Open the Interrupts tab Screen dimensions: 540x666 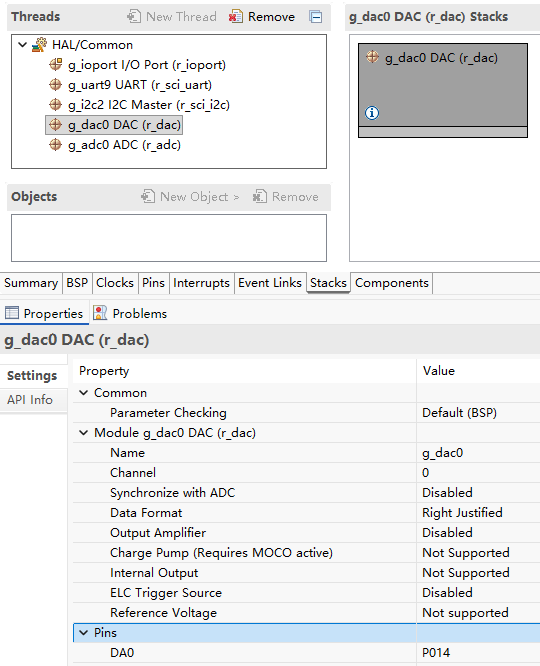point(201,283)
